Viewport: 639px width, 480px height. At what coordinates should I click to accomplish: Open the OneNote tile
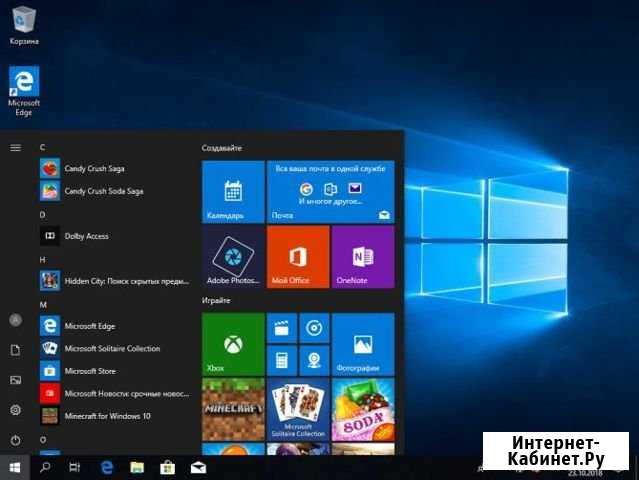(x=363, y=257)
